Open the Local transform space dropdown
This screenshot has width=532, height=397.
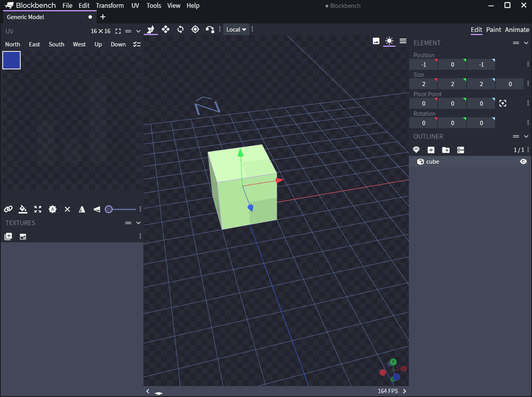[x=236, y=29]
